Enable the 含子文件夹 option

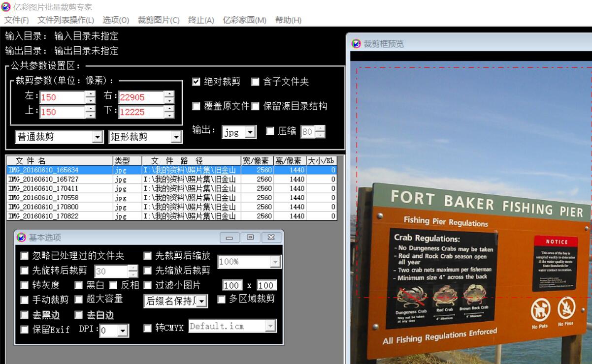tap(254, 82)
